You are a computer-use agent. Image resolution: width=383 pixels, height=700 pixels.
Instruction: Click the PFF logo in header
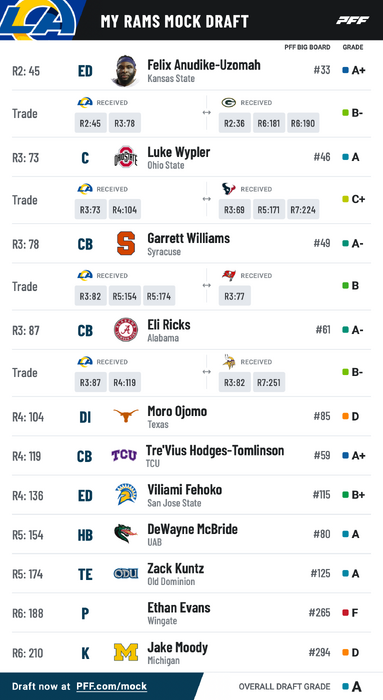(352, 20)
